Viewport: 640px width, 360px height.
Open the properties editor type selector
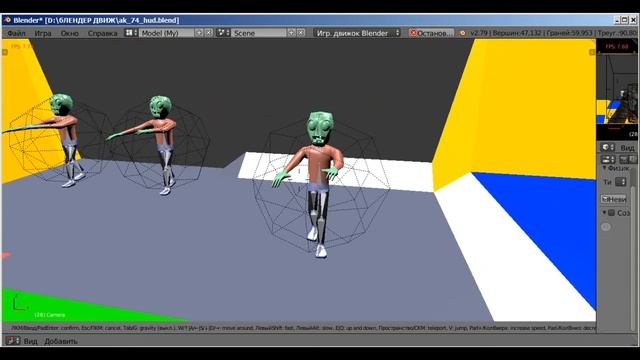pos(608,159)
